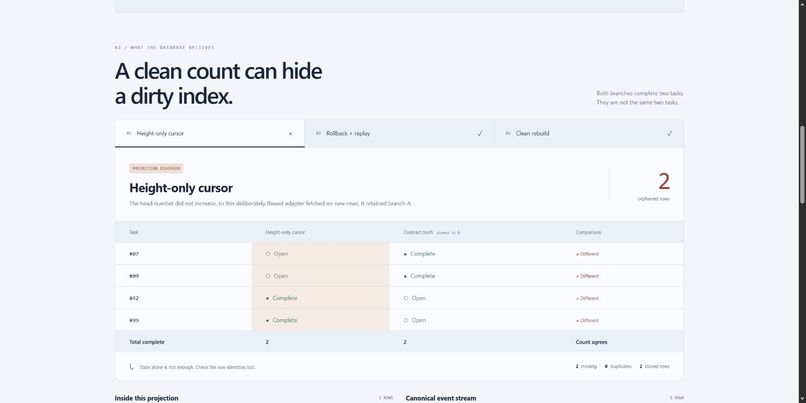Click 'Open' in Height-only column for #09
Image resolution: width=806 pixels, height=403 pixels.
coord(277,276)
